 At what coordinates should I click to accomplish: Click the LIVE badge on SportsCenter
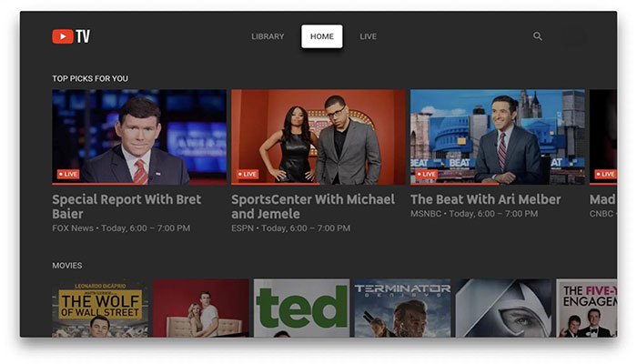point(248,175)
